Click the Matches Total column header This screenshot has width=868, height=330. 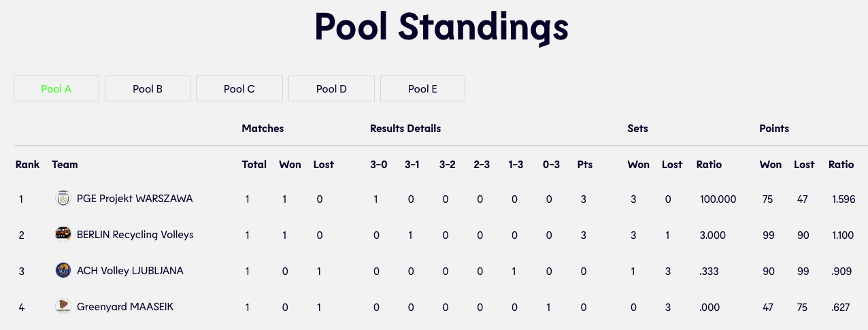pyautogui.click(x=254, y=165)
